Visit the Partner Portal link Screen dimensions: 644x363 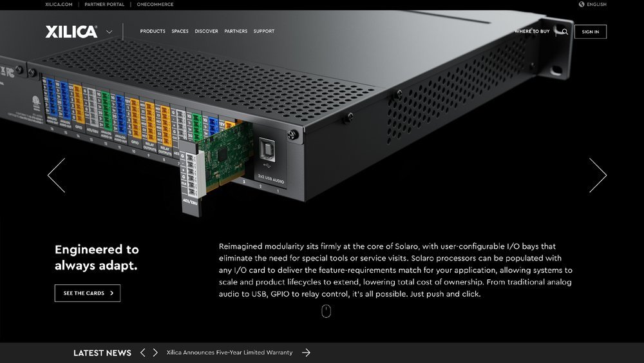[104, 5]
